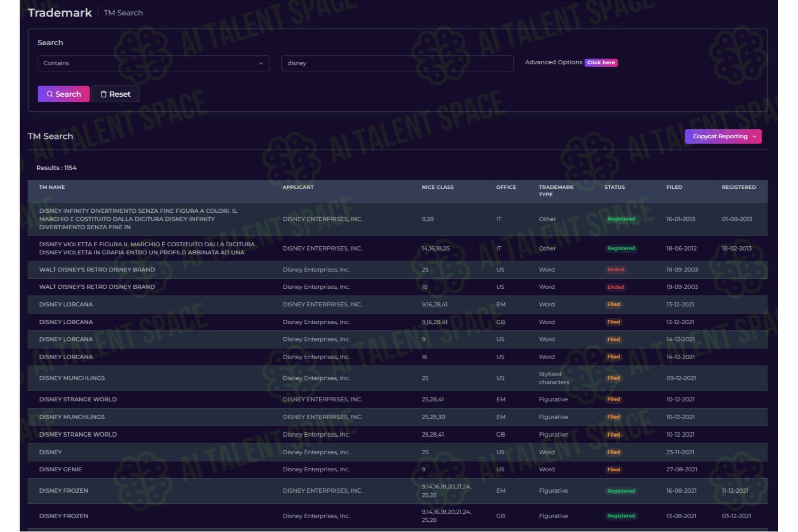Sort by NICE CLASS column header

(x=438, y=187)
